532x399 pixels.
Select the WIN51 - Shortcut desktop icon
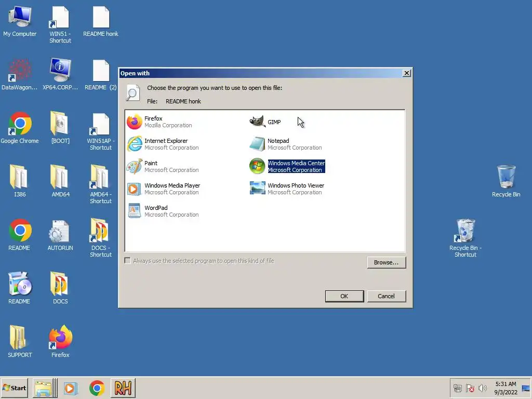click(x=60, y=25)
